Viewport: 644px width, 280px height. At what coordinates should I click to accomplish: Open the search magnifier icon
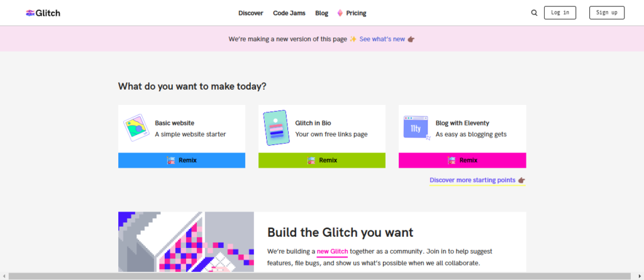(534, 13)
